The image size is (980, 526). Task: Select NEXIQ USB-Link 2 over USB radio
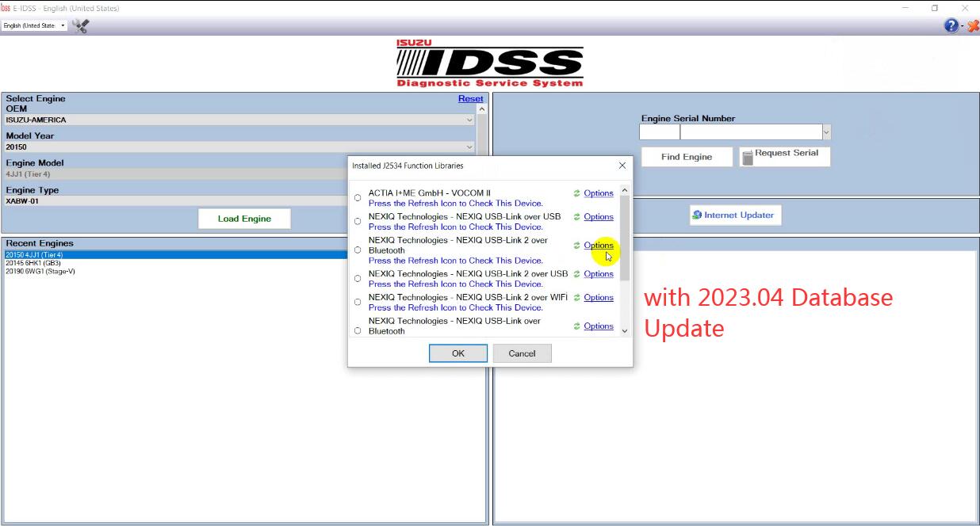tap(358, 279)
